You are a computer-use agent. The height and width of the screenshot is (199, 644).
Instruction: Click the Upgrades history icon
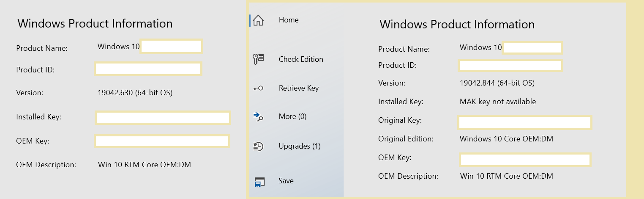[258, 146]
